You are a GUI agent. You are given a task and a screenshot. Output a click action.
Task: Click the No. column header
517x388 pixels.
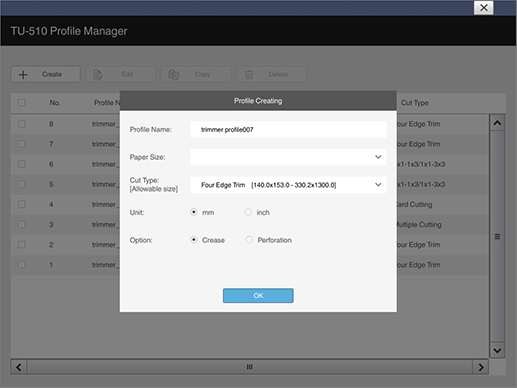[55, 103]
